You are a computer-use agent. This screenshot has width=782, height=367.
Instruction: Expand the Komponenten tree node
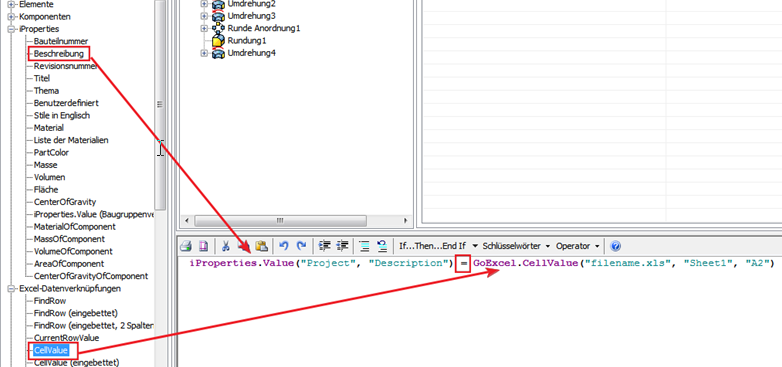point(11,16)
